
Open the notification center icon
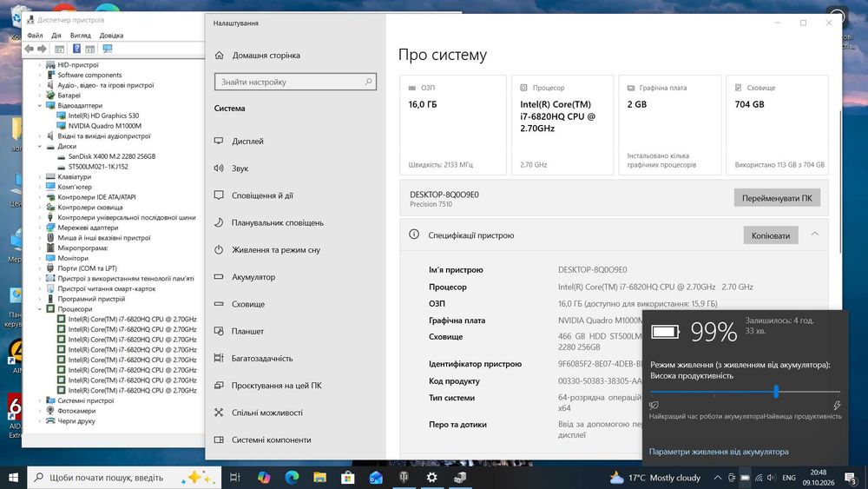851,478
